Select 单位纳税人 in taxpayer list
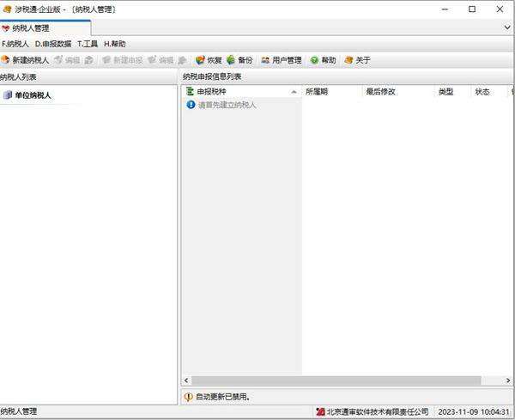 32,95
